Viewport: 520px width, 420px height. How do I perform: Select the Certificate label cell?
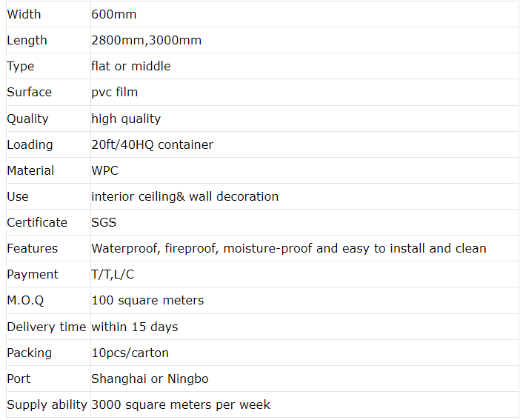pyautogui.click(x=48, y=222)
